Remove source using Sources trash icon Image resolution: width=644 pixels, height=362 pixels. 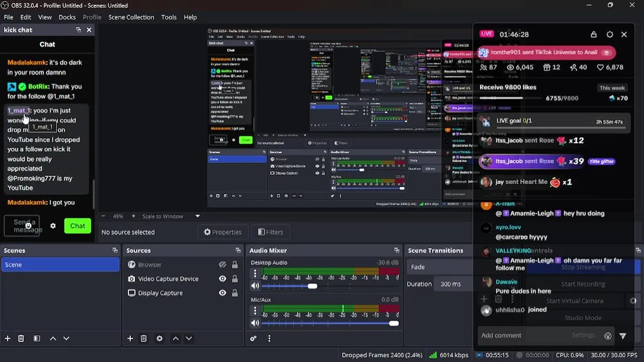click(143, 338)
